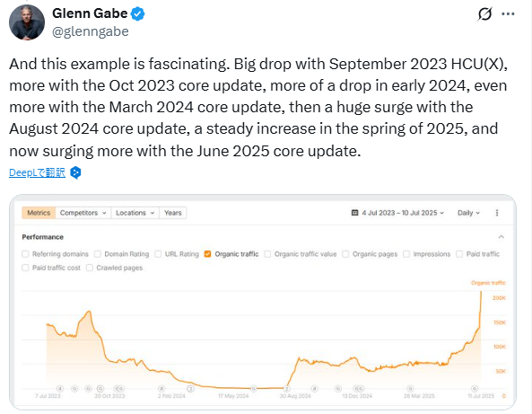The image size is (532, 414).
Task: Select the Metrics tab
Action: click(x=39, y=213)
